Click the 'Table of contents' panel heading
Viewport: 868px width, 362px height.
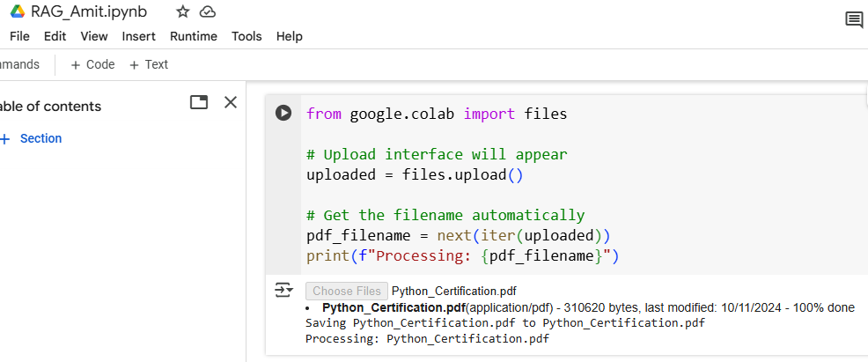(x=50, y=107)
